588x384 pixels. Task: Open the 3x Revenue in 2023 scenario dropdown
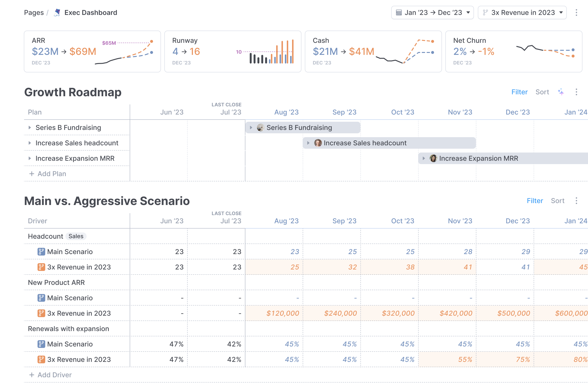[x=522, y=13]
